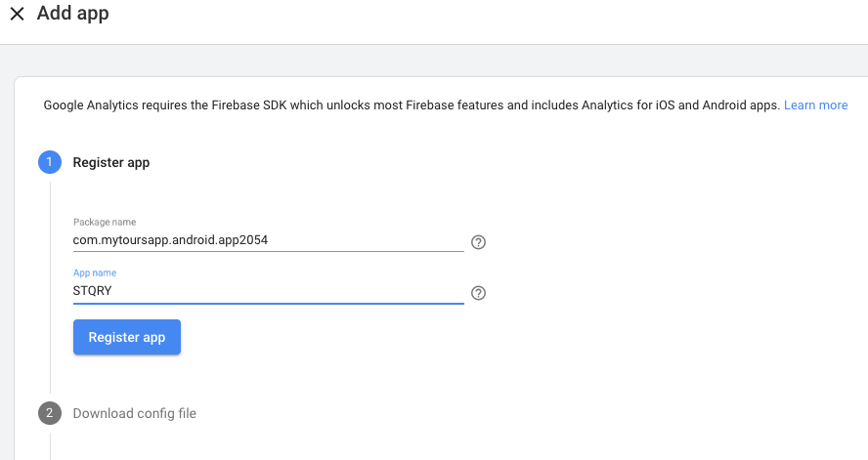Click the Add app page title
868x460 pixels.
(73, 15)
